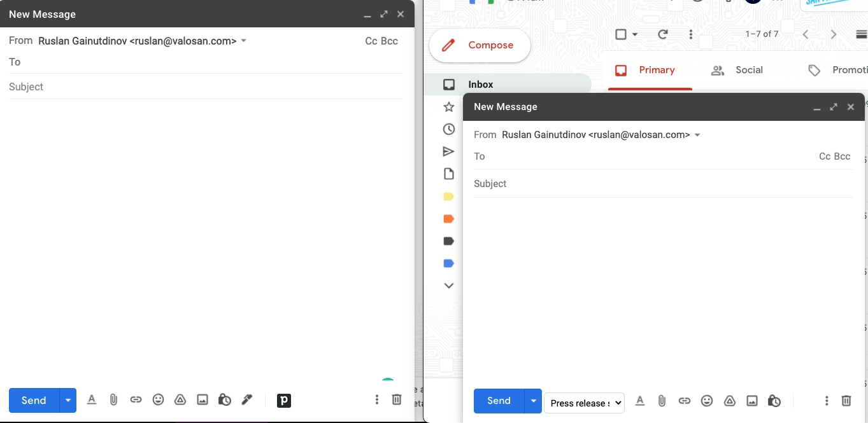Screen dimensions: 868x423
Task: Open the Press release template selector
Action: [x=583, y=403]
